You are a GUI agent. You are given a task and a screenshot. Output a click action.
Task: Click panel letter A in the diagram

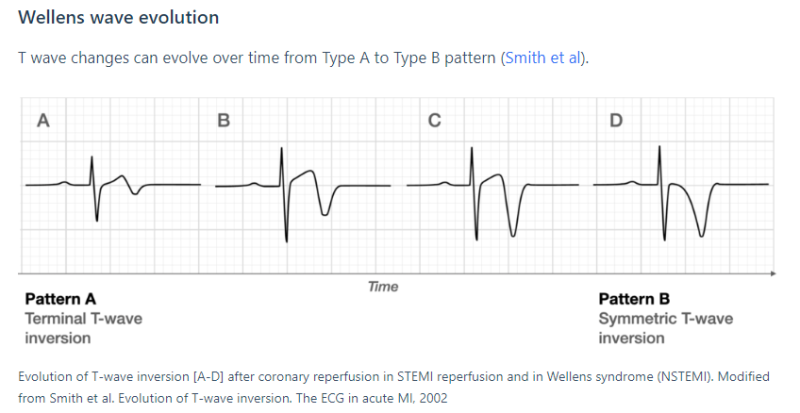click(x=42, y=121)
